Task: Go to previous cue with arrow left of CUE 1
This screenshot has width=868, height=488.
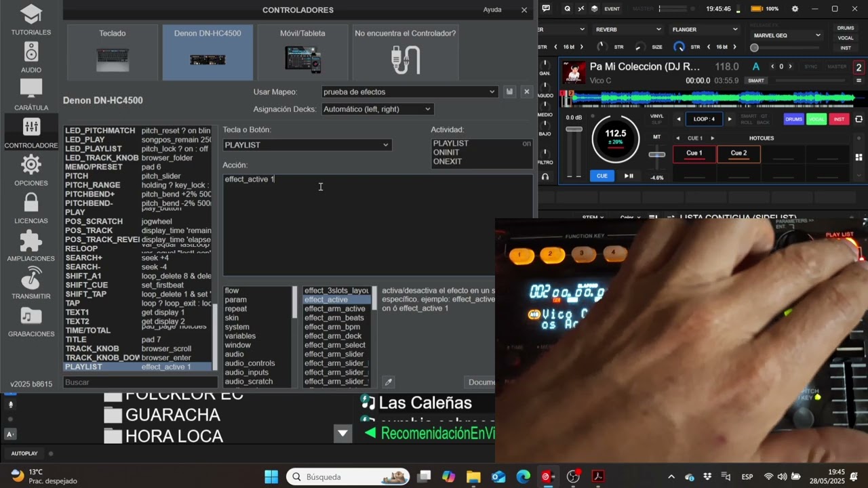Action: tap(677, 138)
